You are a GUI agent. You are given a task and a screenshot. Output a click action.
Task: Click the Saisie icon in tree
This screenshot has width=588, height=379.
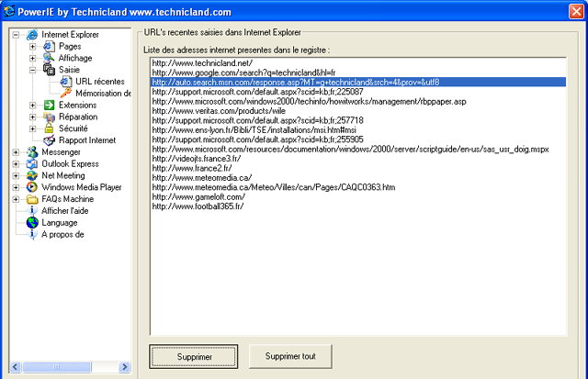pos(49,70)
